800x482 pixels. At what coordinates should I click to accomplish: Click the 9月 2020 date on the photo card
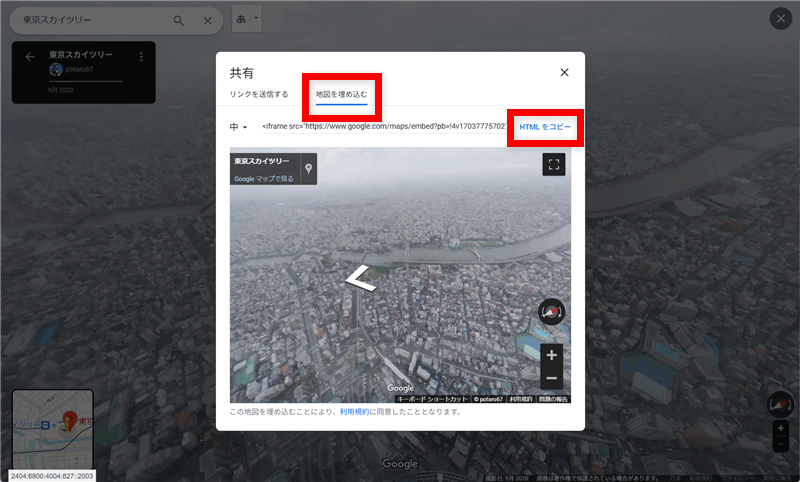[x=61, y=90]
